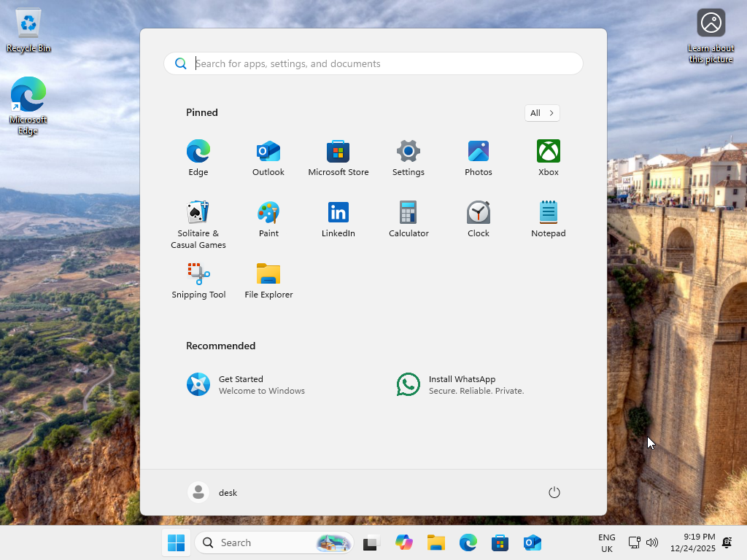The height and width of the screenshot is (560, 747).
Task: Open Notepad from Pinned apps
Action: [548, 218]
